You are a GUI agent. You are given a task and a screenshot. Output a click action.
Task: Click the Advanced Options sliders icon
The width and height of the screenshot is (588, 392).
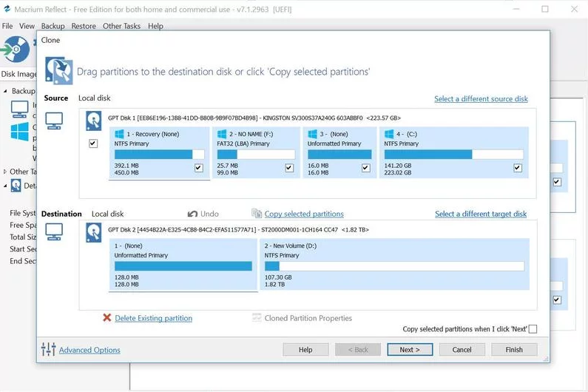click(x=48, y=349)
